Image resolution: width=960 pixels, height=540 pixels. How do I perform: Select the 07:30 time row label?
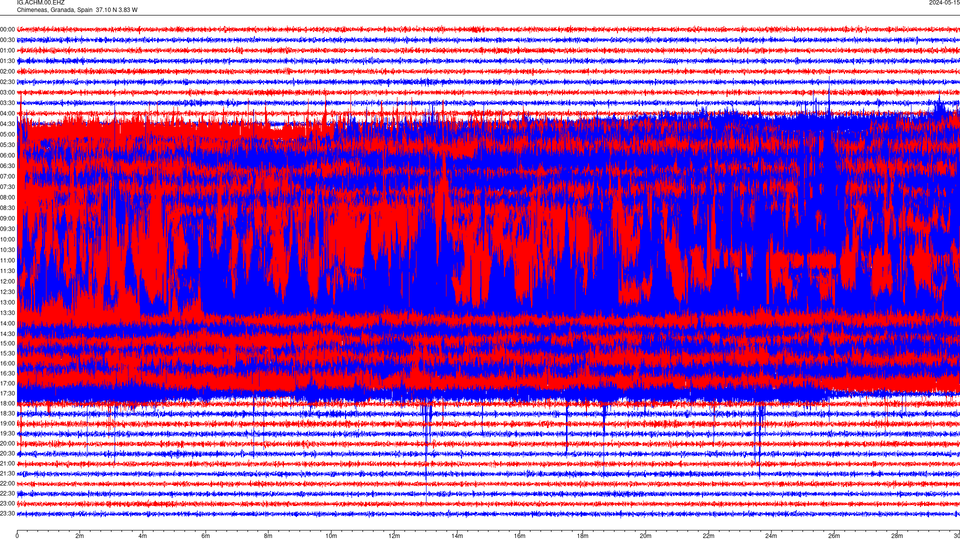pyautogui.click(x=7, y=187)
